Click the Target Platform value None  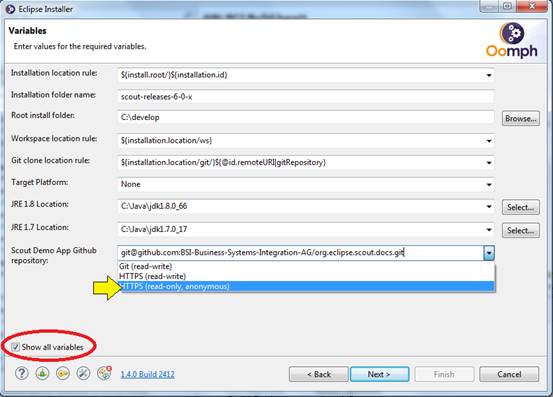130,184
